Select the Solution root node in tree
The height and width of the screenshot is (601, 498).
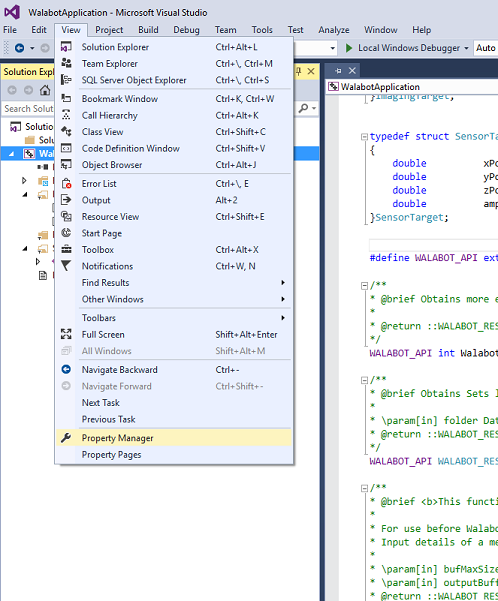pyautogui.click(x=31, y=126)
